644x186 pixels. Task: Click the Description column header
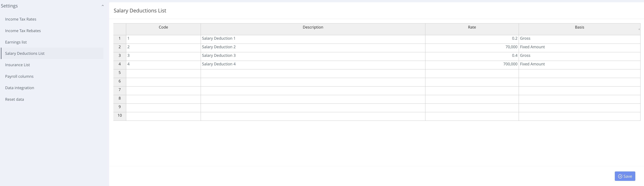(x=313, y=27)
